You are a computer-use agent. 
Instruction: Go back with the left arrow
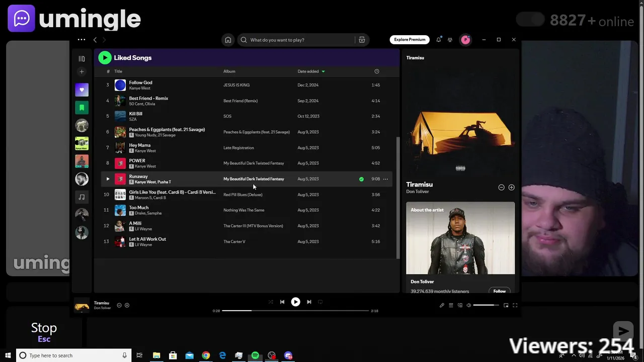tap(95, 40)
